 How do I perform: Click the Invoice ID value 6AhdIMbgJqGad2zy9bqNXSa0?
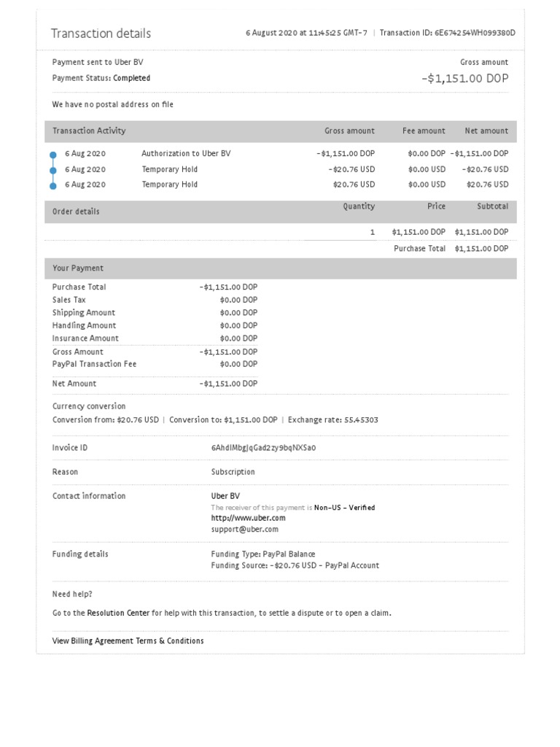[x=263, y=447]
